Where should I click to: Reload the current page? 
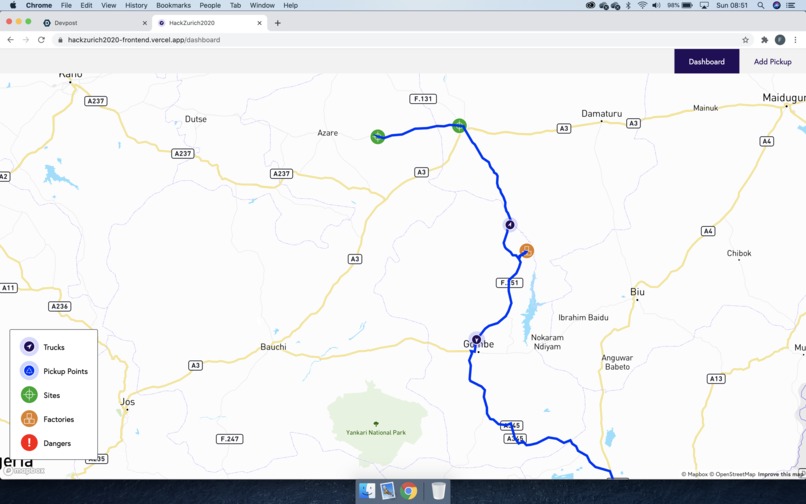(41, 40)
